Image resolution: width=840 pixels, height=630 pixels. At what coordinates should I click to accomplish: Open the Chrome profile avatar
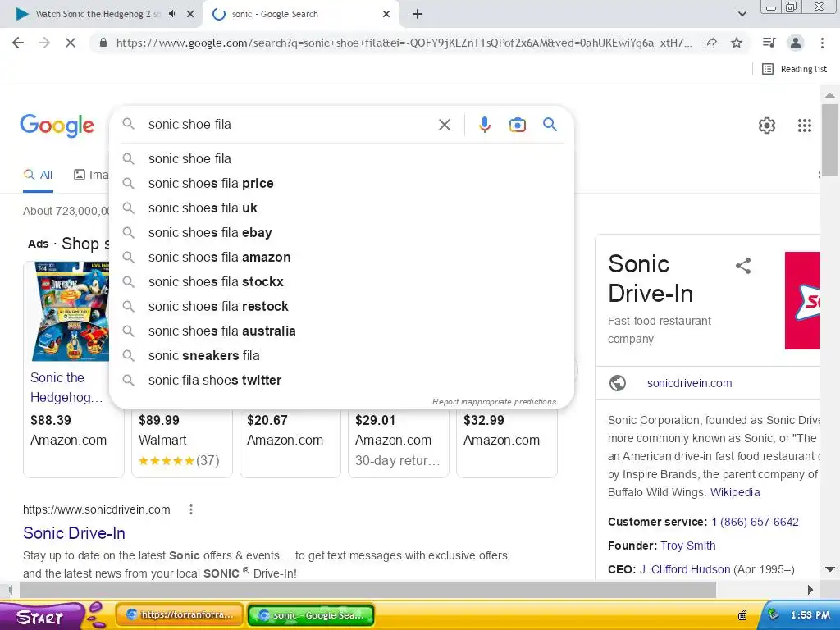coord(796,43)
